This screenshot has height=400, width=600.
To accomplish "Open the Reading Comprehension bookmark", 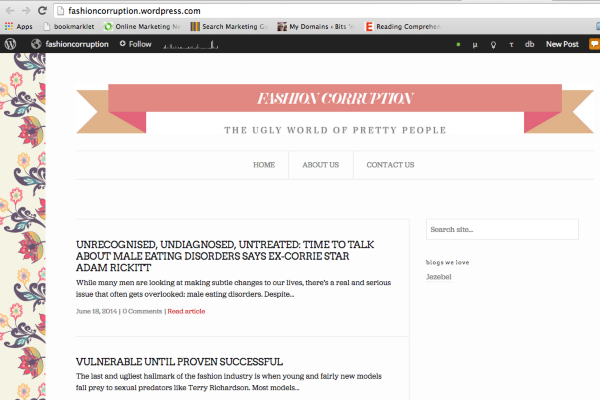I will coord(403,26).
